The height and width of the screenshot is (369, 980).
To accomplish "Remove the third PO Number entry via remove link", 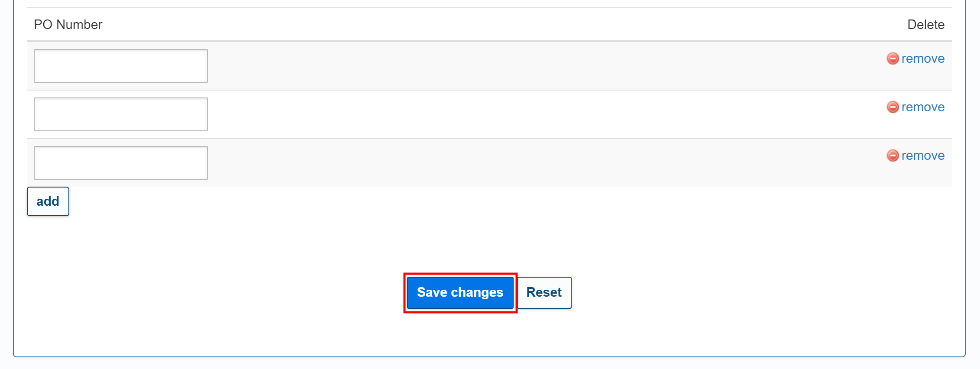I will point(923,155).
